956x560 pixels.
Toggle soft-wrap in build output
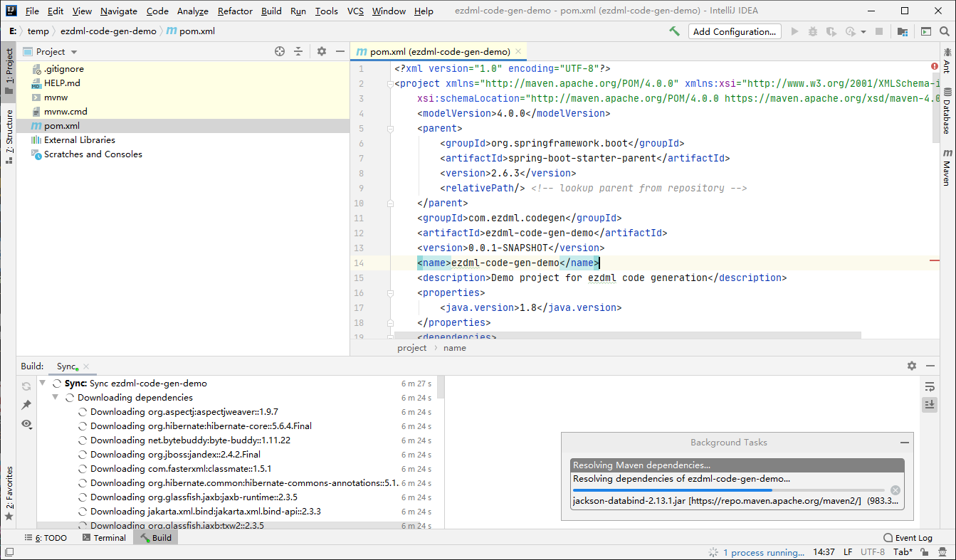click(x=930, y=386)
